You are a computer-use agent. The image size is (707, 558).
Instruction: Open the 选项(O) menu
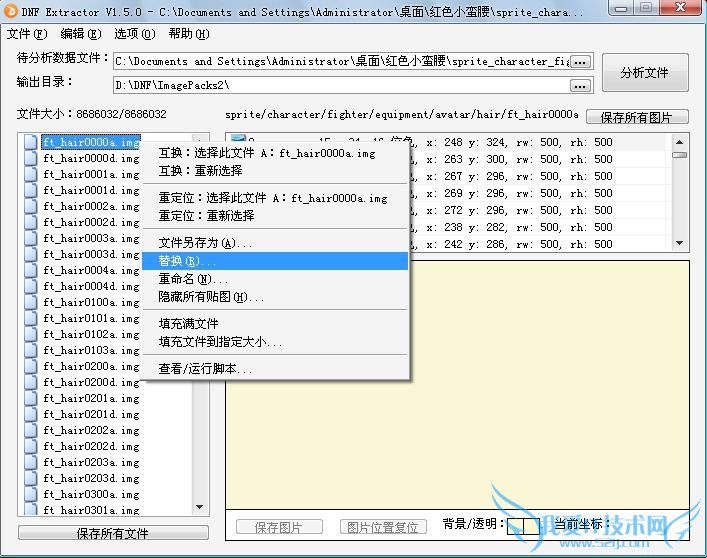coord(134,34)
